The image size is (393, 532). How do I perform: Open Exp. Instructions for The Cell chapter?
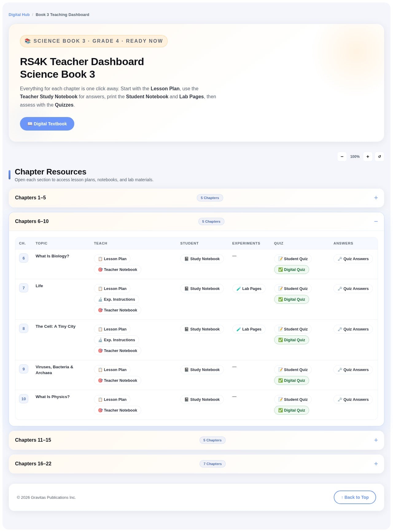[x=117, y=340]
